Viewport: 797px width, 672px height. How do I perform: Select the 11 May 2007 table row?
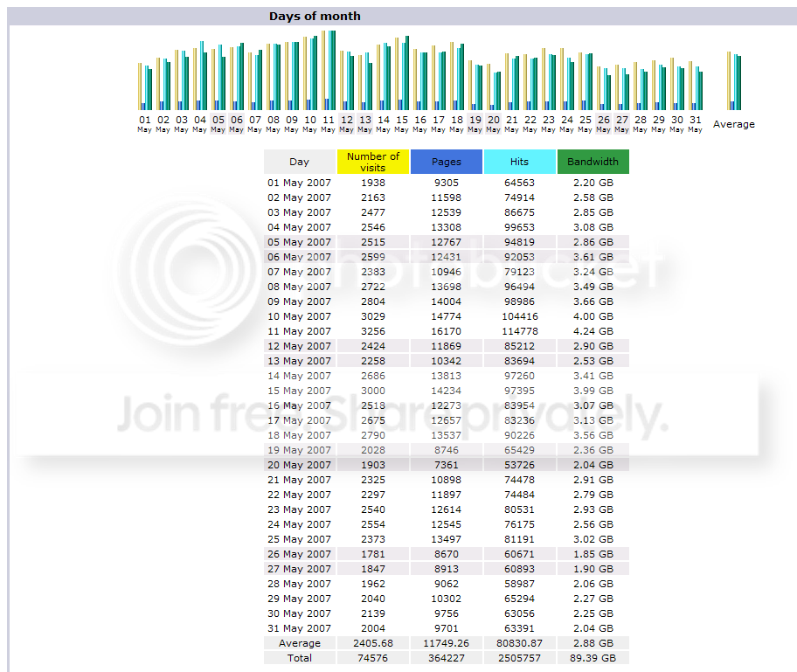pyautogui.click(x=447, y=331)
